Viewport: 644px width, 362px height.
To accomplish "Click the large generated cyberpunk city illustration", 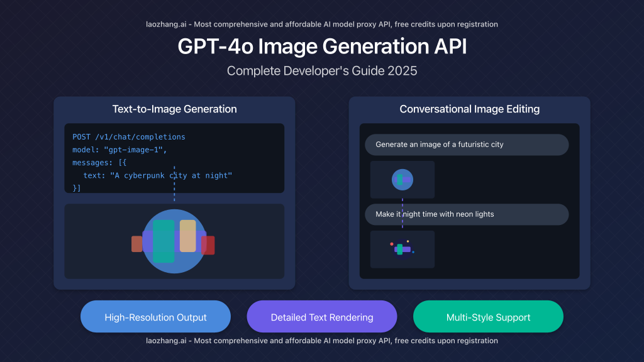I will pos(174,241).
